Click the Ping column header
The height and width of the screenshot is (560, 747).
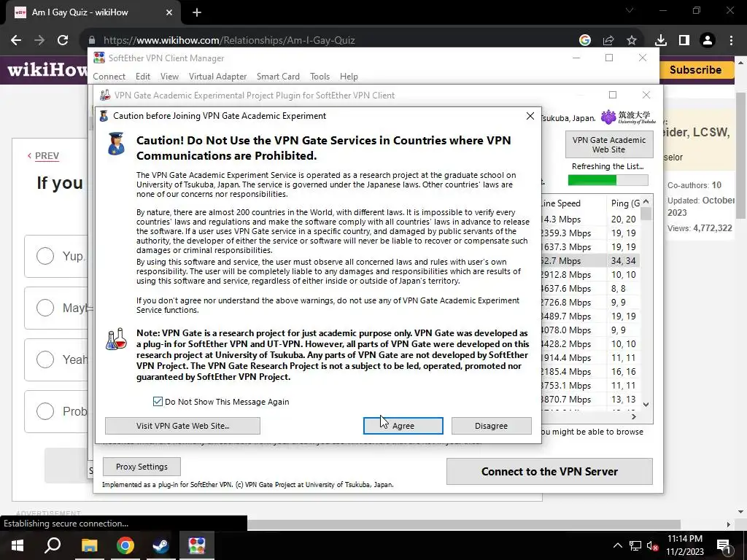[x=624, y=203]
